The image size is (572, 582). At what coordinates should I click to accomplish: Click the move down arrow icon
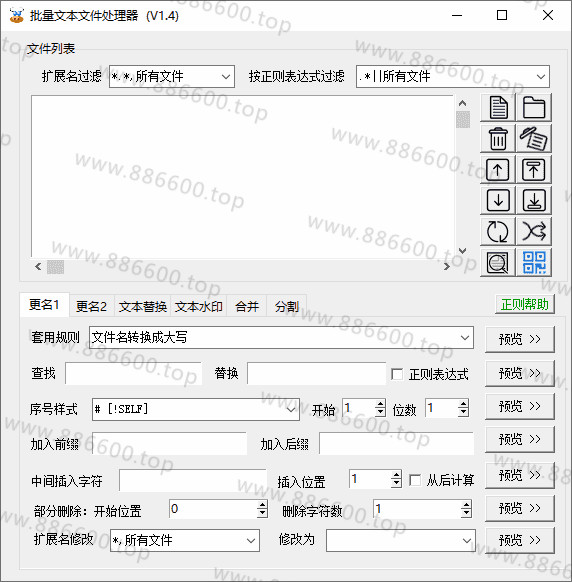[x=498, y=200]
